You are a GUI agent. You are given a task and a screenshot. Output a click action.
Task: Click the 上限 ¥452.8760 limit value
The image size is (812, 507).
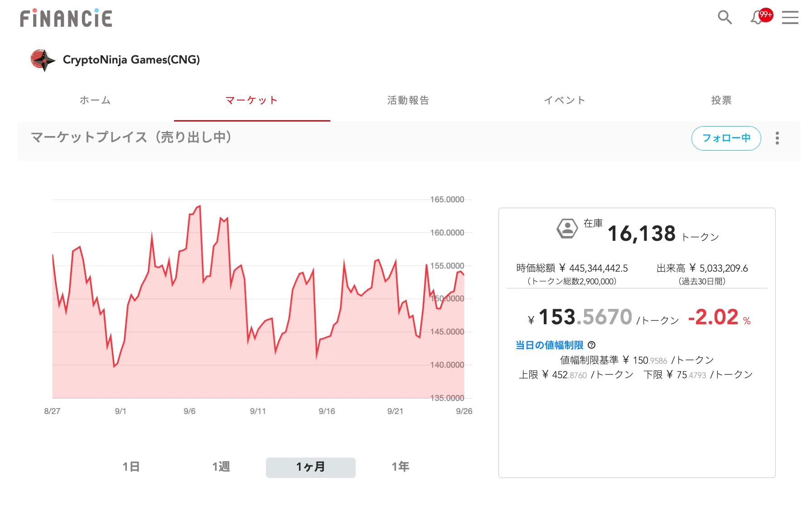pos(576,375)
